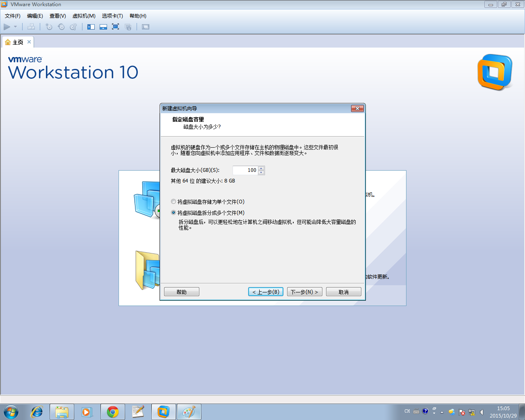Open the Paint taskbar icon
Screen dimensions: 525x420
[189, 412]
